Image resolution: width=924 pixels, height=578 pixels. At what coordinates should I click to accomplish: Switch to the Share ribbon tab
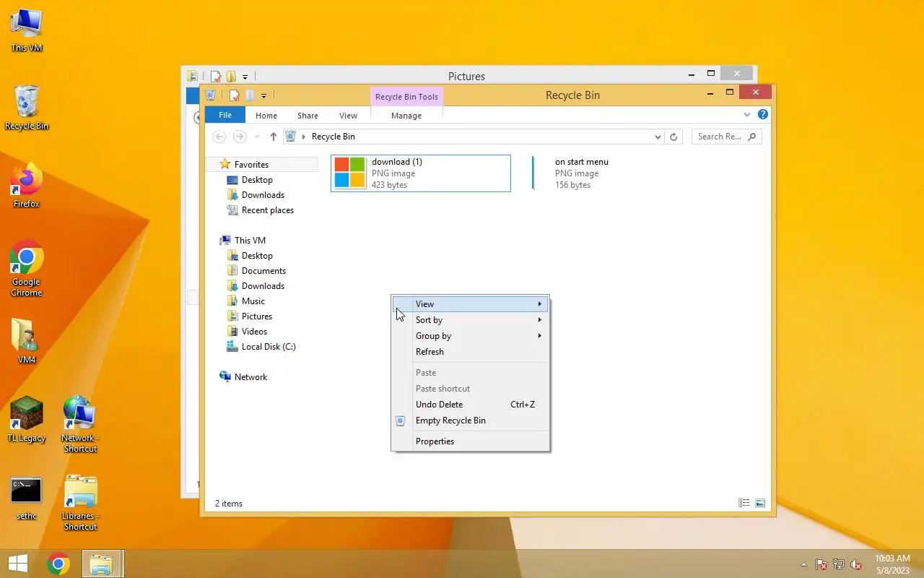click(308, 116)
